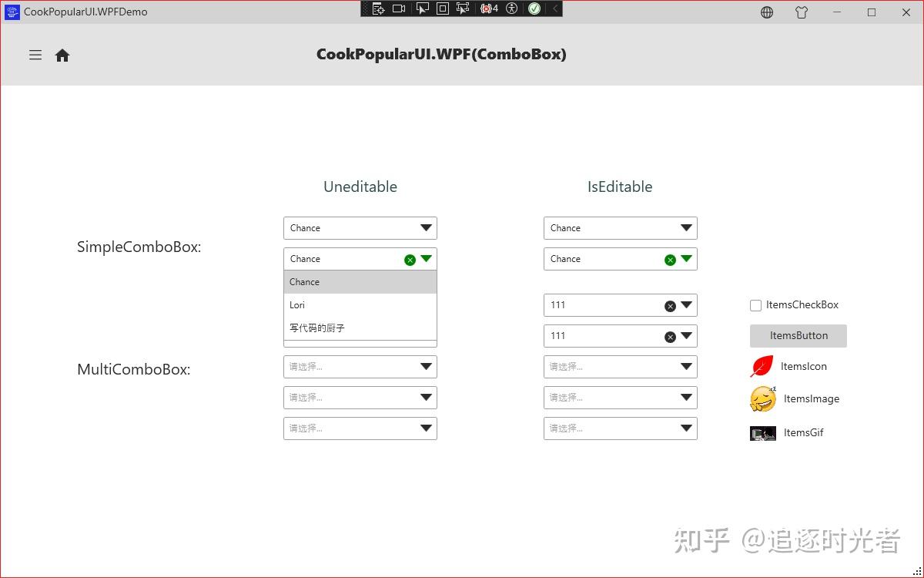Click the ItemsGif thumbnail image
The height and width of the screenshot is (578, 924).
click(x=762, y=432)
